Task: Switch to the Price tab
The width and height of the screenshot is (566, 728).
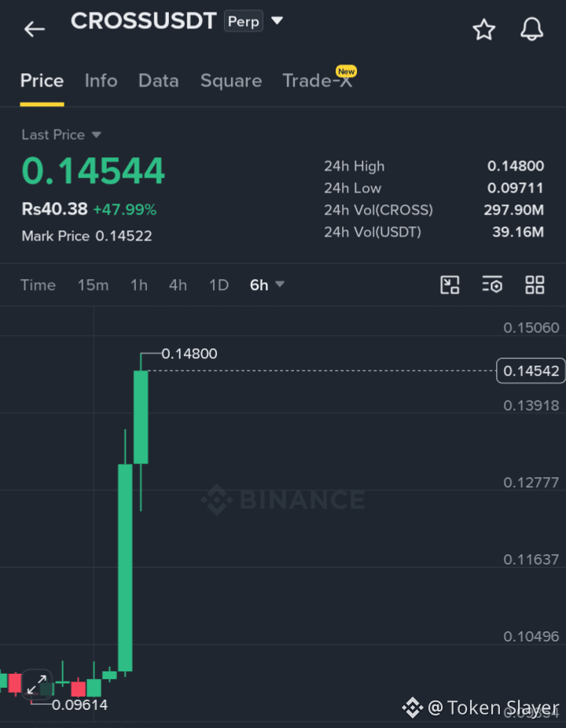Action: [42, 81]
